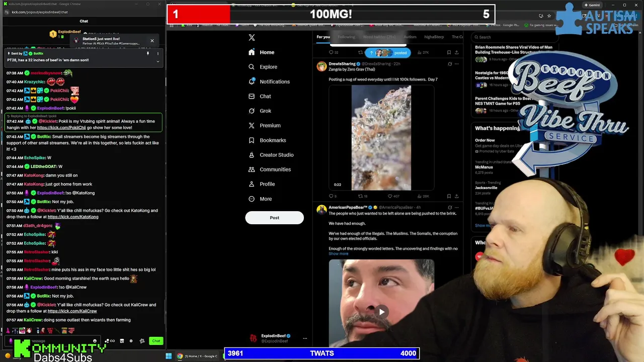Bookmark the DrewIsSharing weed nug post

[449, 196]
